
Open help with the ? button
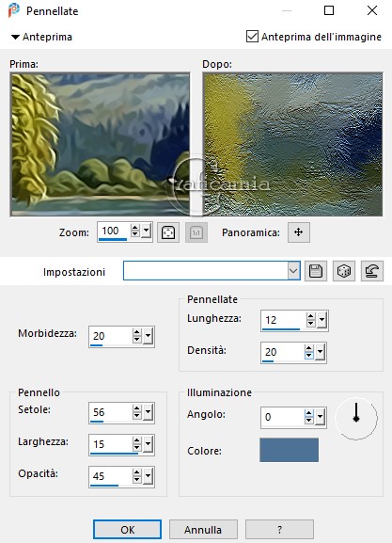click(x=279, y=530)
